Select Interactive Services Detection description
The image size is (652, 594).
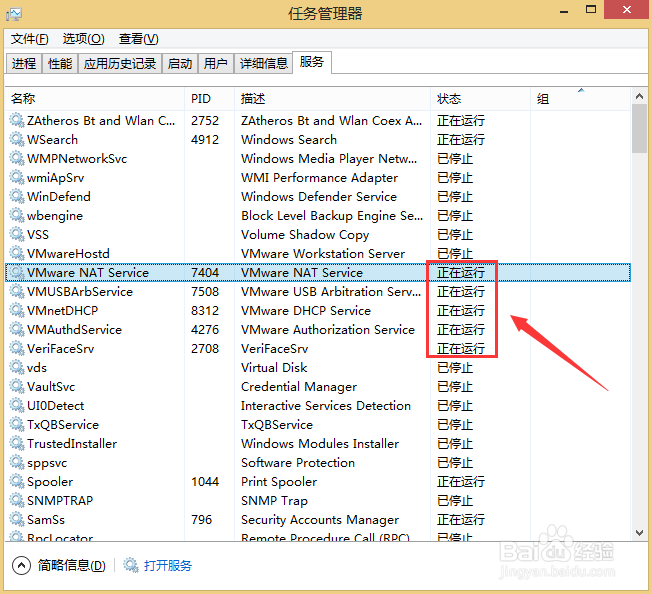(326, 406)
